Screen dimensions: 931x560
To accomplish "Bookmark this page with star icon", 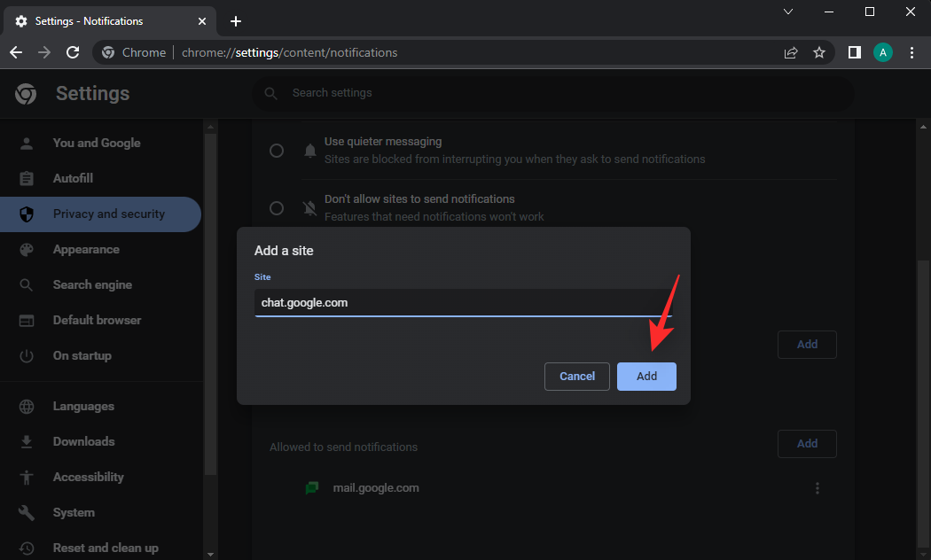I will pyautogui.click(x=819, y=53).
